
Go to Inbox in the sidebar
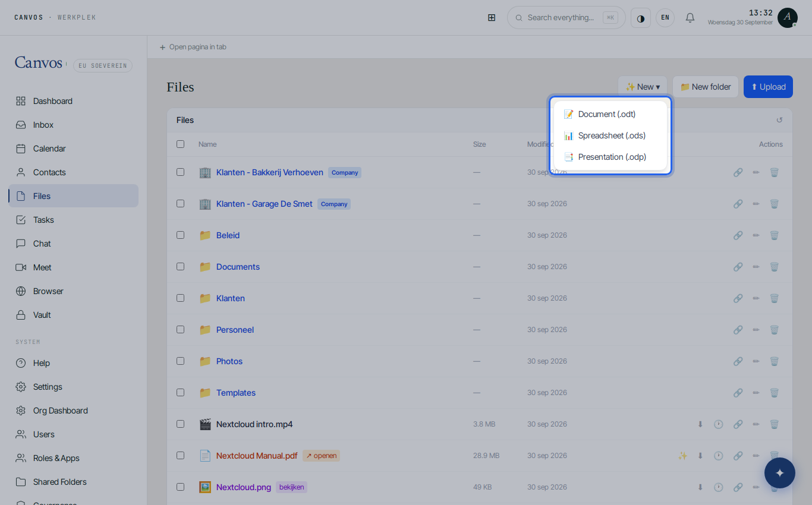[x=74, y=125]
